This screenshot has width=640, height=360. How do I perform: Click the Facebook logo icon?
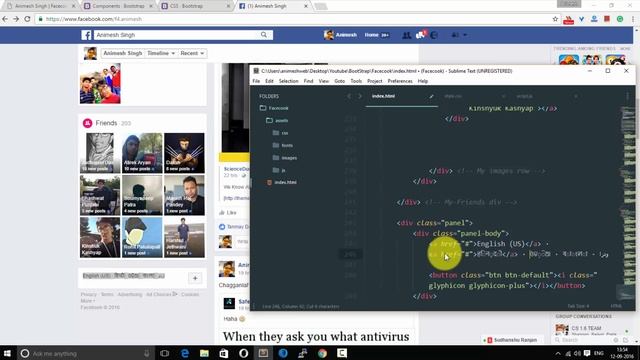86,35
